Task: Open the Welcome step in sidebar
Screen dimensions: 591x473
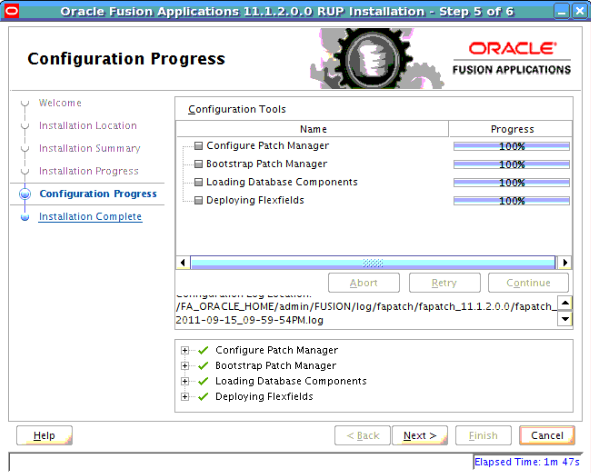Action: [60, 103]
